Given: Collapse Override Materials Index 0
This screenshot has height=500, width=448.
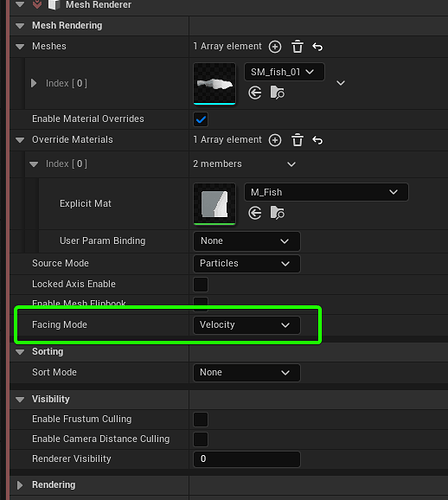Looking at the screenshot, I should pos(34,164).
